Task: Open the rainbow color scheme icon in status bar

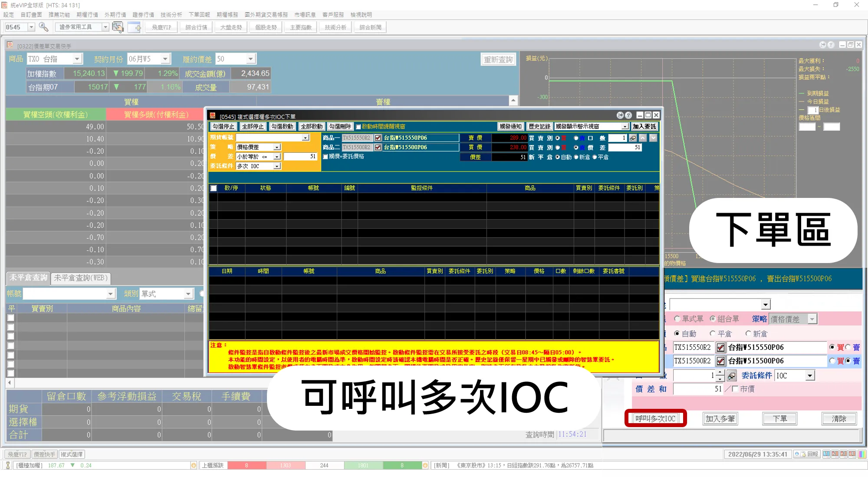Action: 862,454
